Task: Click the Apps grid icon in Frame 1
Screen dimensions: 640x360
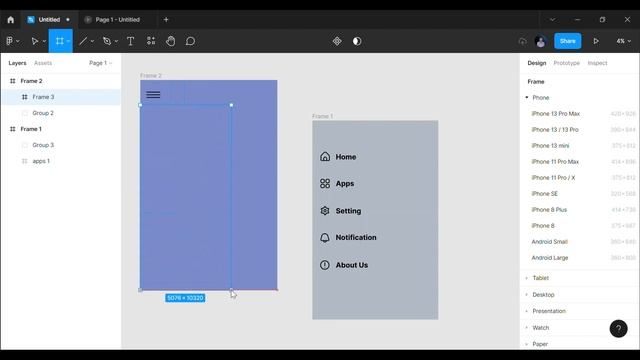Action: [325, 183]
